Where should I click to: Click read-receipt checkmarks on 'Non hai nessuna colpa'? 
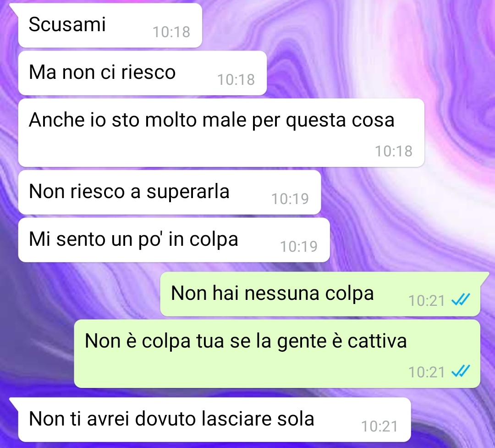tap(461, 299)
